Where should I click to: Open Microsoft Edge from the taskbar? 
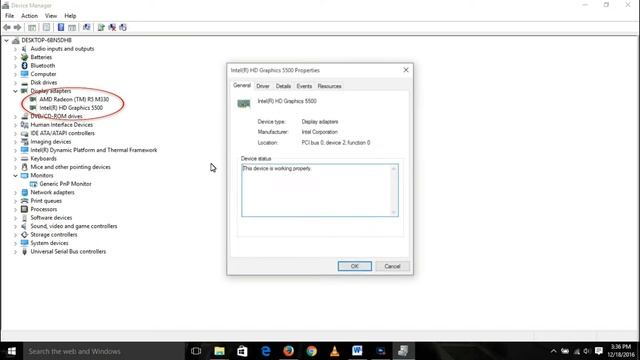click(x=266, y=351)
